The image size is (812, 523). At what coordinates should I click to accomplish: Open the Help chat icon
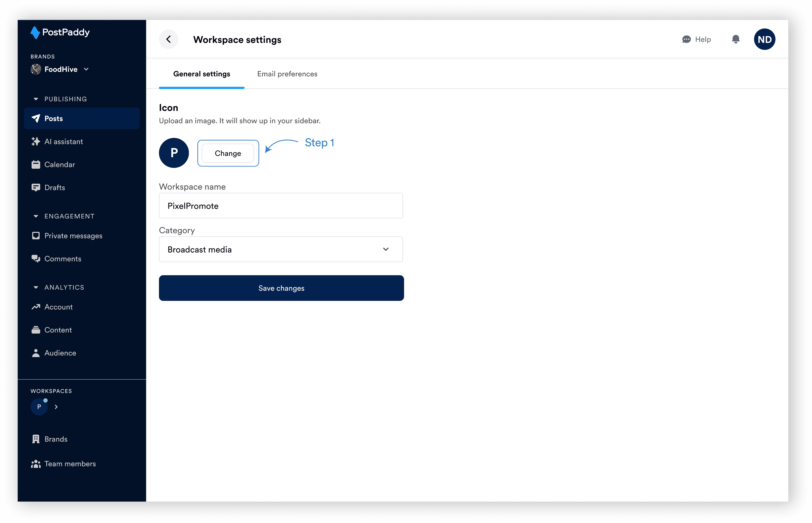click(686, 39)
